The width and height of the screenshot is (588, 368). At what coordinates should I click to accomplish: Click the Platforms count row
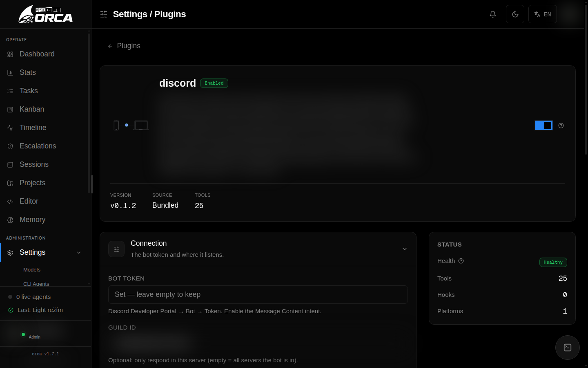[502, 311]
